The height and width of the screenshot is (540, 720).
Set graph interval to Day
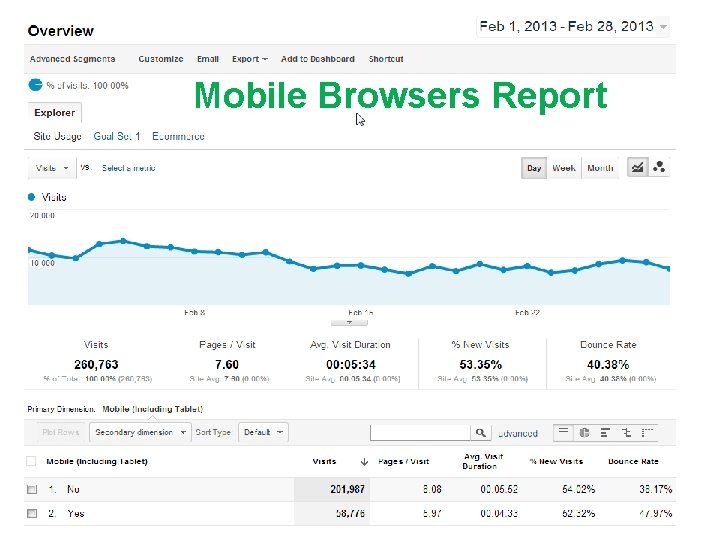point(534,168)
